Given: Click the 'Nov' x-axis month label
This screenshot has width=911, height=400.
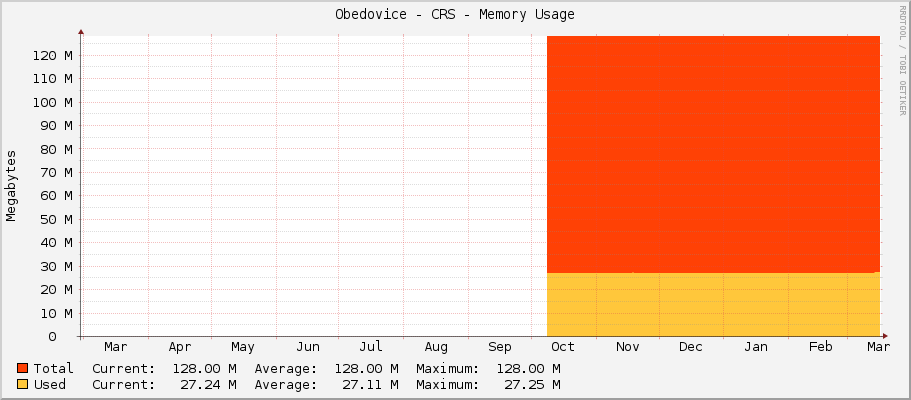Looking at the screenshot, I should coord(627,347).
